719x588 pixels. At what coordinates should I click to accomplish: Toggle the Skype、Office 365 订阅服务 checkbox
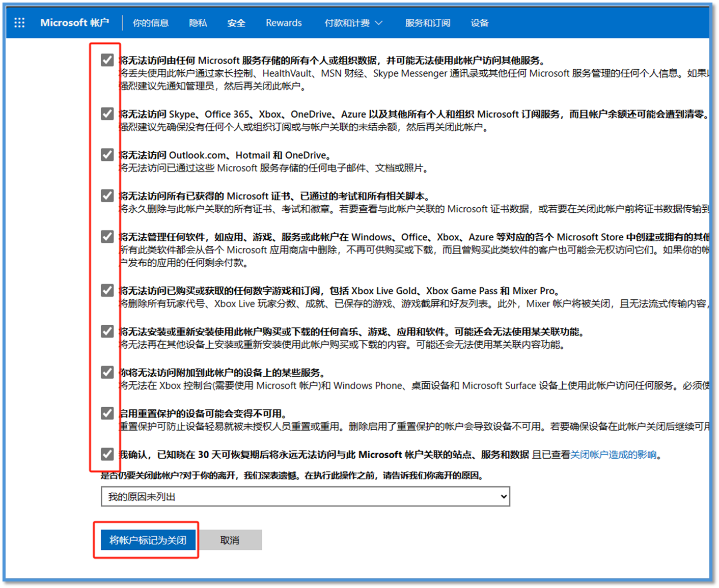click(107, 114)
